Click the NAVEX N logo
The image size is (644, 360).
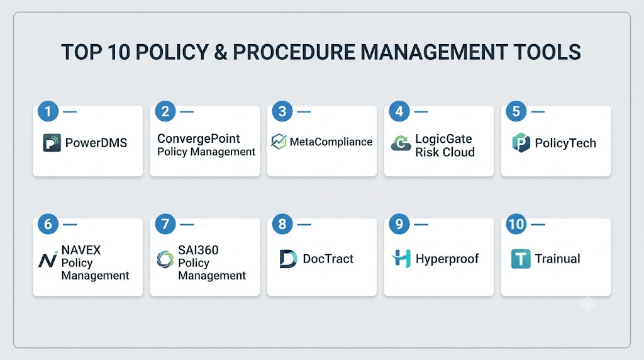click(x=48, y=260)
